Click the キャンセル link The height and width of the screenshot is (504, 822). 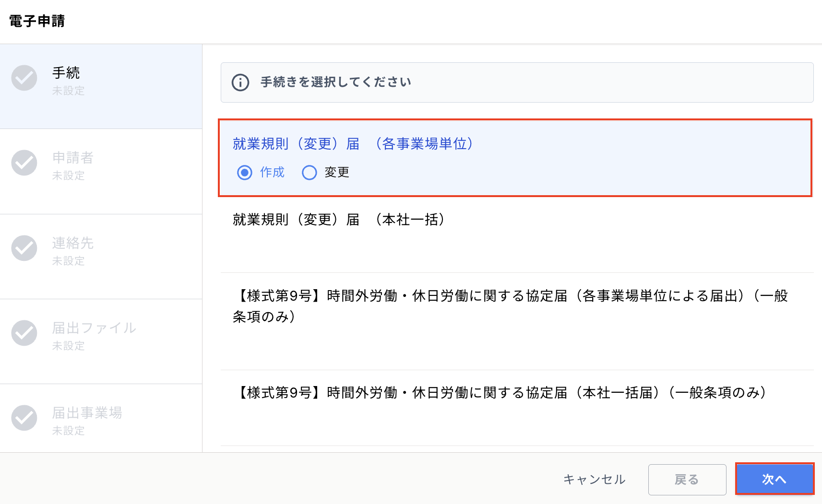pos(595,480)
